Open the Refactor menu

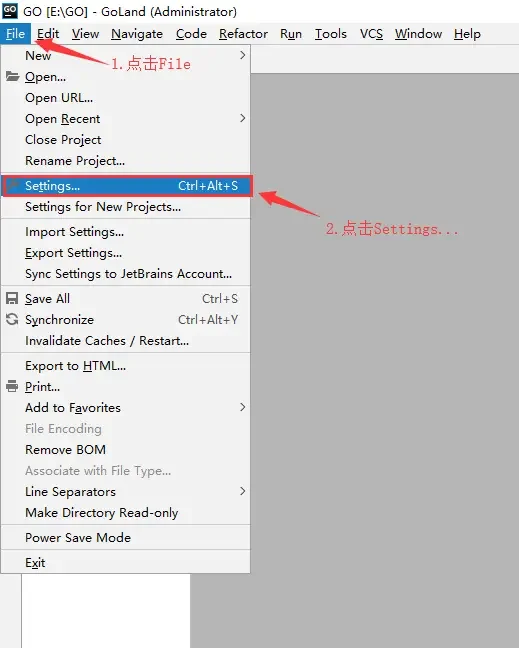coord(243,34)
